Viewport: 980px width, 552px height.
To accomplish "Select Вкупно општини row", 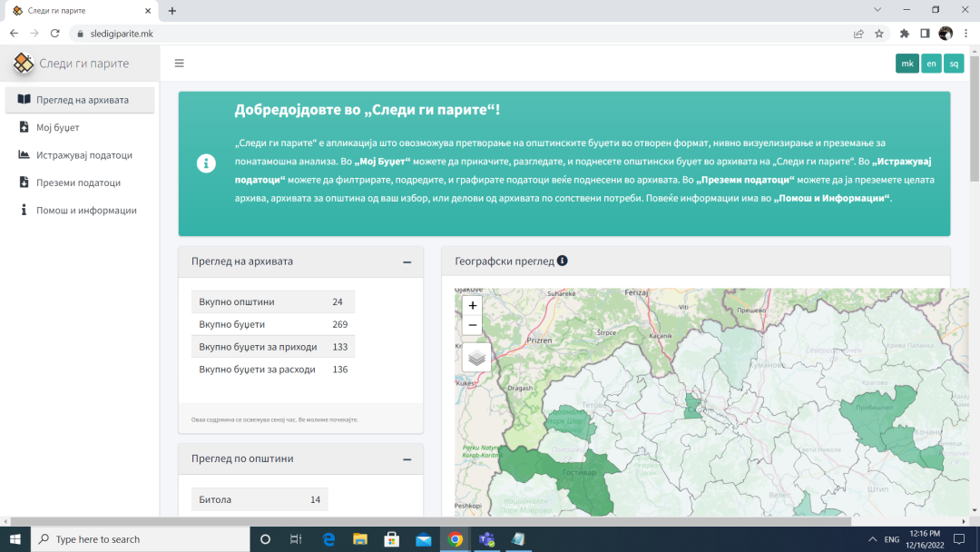I will click(273, 302).
